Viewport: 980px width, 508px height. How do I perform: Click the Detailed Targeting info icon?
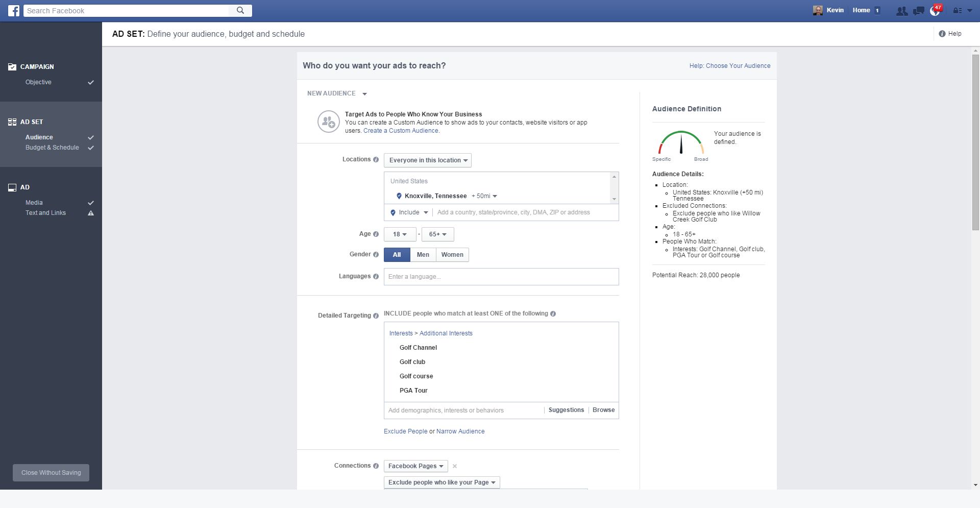[x=376, y=316]
